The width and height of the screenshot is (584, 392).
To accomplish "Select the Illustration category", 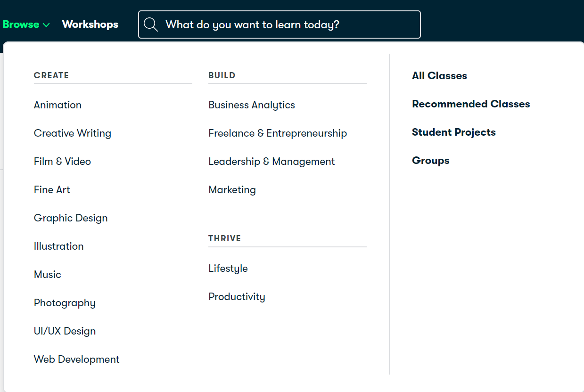I will 58,246.
